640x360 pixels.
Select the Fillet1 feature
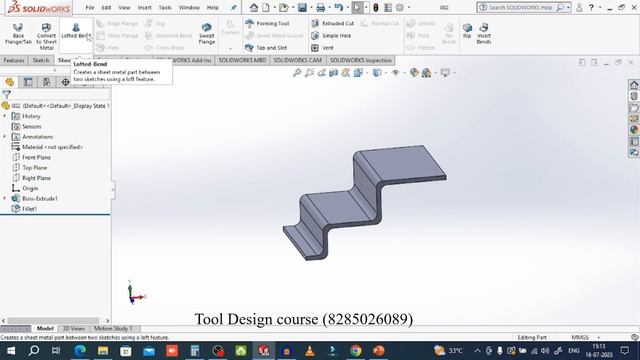(x=25, y=209)
